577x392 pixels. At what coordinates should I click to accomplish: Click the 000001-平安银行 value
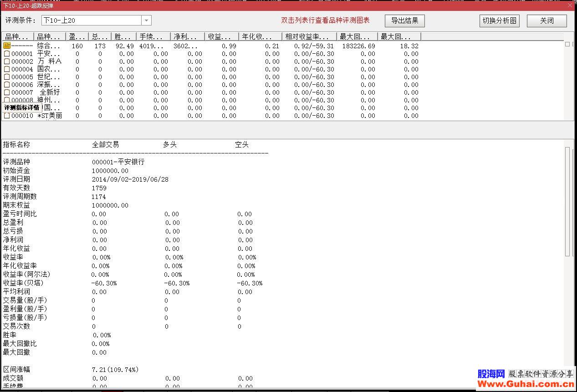click(x=118, y=162)
